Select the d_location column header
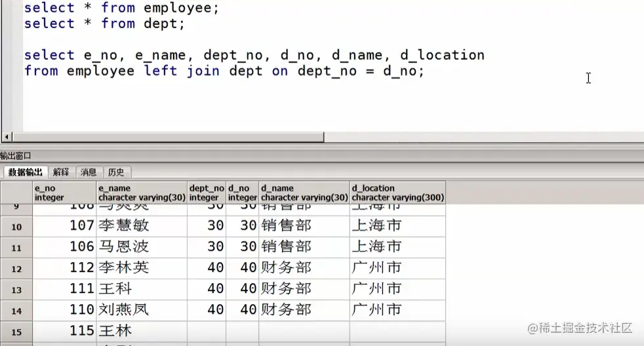 [397, 193]
